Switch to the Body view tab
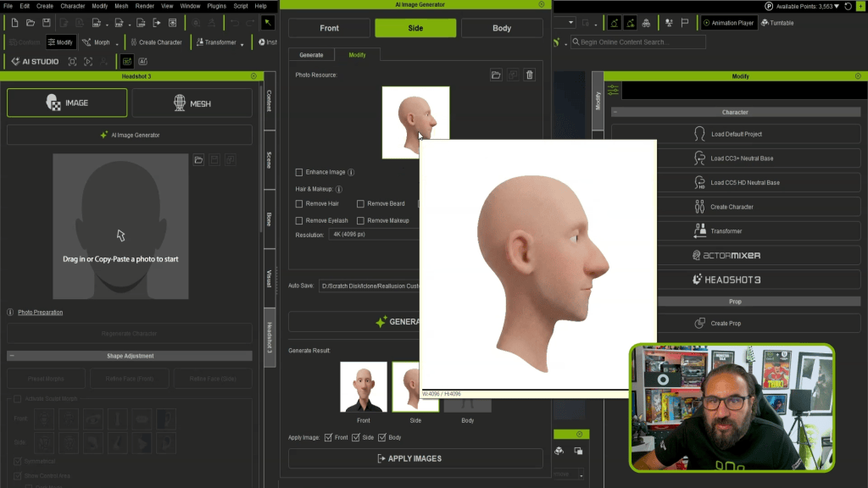Image resolution: width=868 pixels, height=488 pixels. pos(502,28)
